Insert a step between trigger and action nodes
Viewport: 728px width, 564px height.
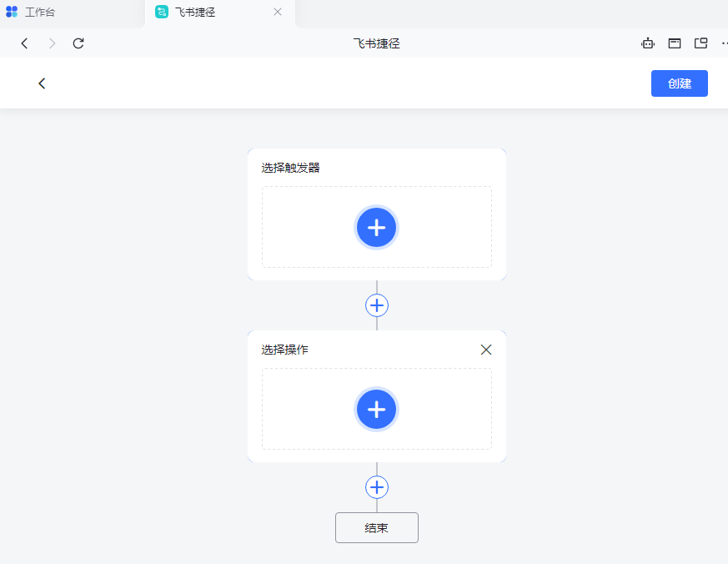tap(376, 305)
